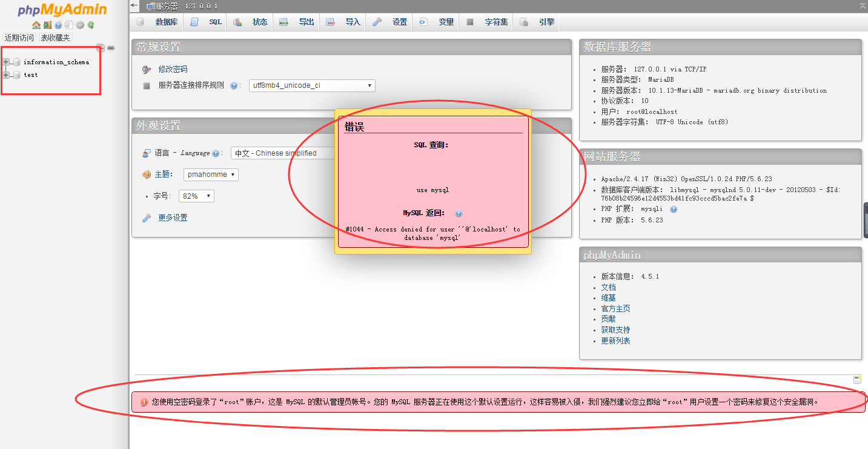868x449 pixels.
Task: Open the 设置 tab
Action: tap(390, 22)
